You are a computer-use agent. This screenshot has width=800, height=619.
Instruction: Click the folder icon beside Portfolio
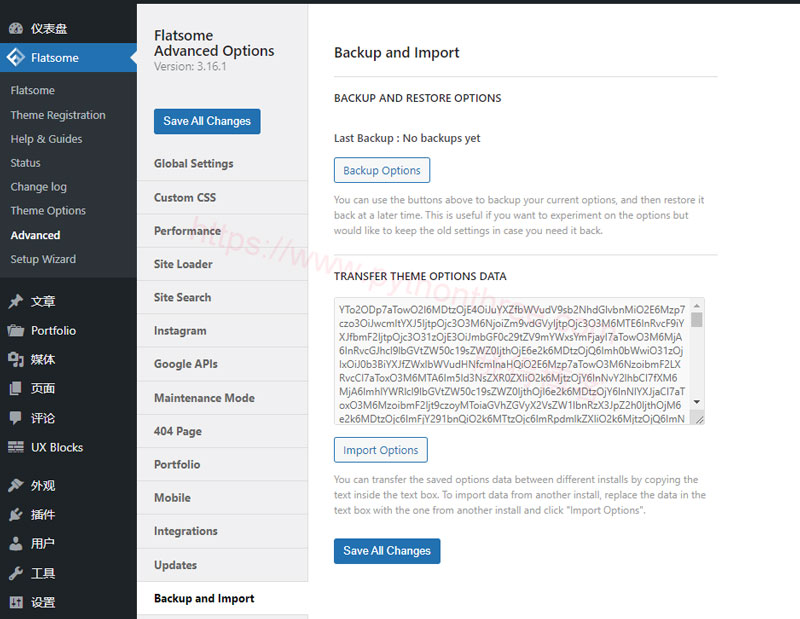pyautogui.click(x=16, y=331)
